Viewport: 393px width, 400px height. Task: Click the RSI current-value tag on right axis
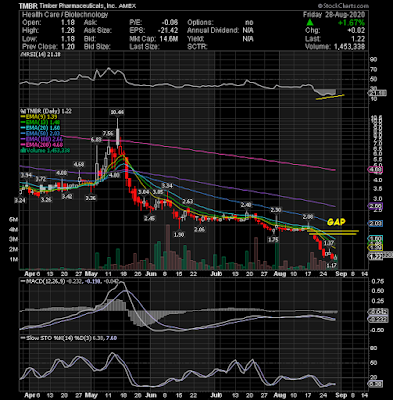tap(377, 93)
